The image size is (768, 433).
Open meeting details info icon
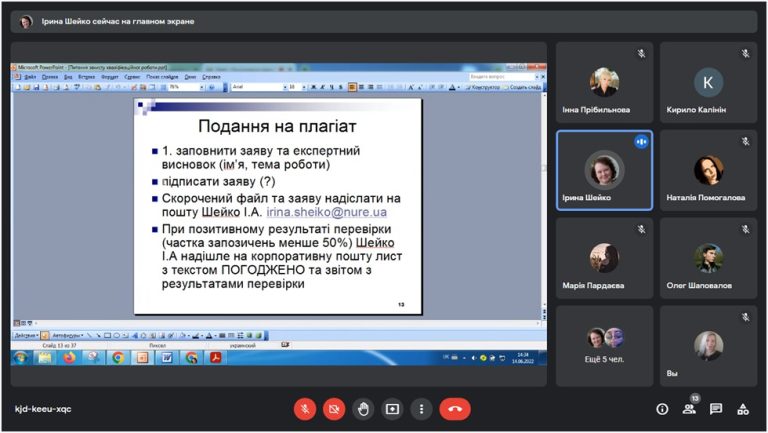click(662, 409)
